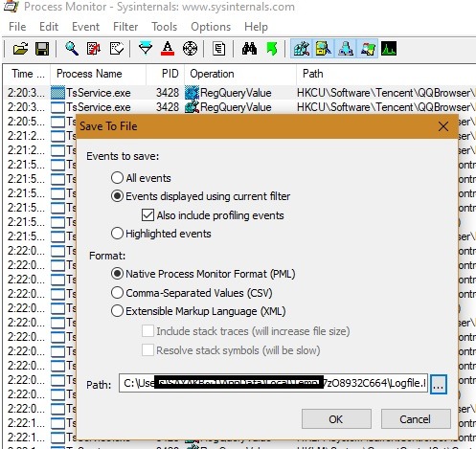Open the Filter funnel icon

pos(146,49)
